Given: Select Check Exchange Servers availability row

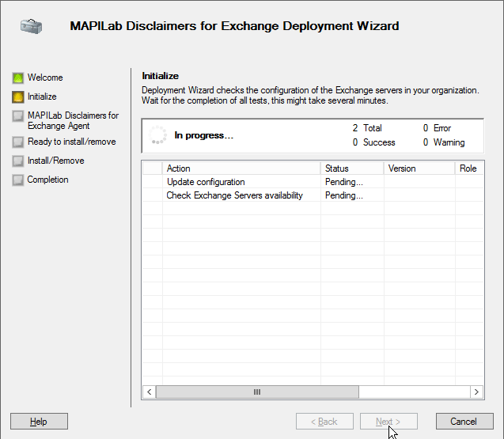Looking at the screenshot, I should point(313,195).
